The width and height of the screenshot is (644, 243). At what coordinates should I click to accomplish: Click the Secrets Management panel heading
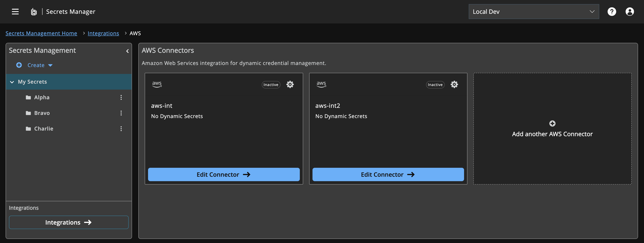pyautogui.click(x=42, y=50)
